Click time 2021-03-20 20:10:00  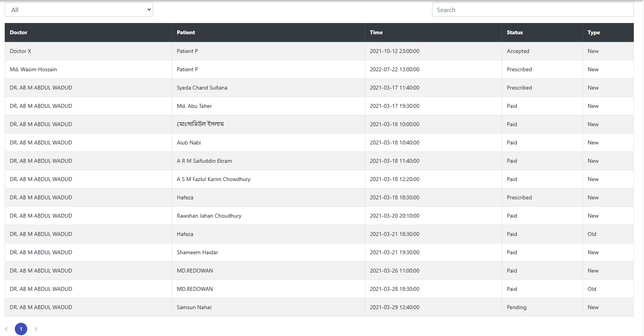(x=394, y=216)
